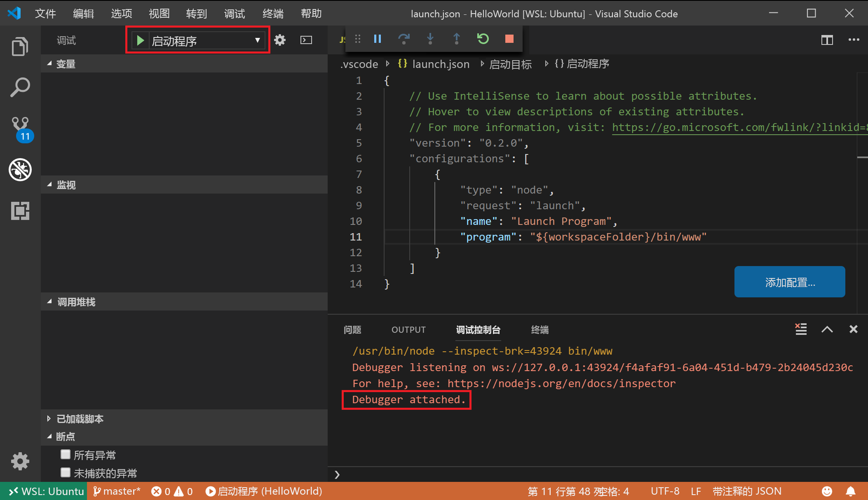Collapse the 变量 section
This screenshot has height=500, width=868.
click(x=184, y=64)
